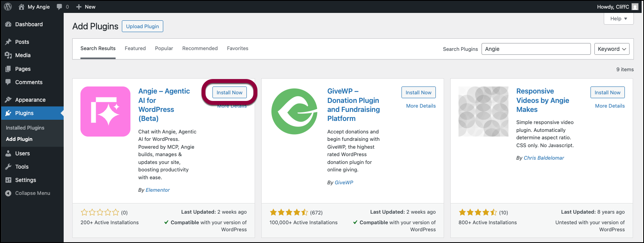644x243 pixels.
Task: View More Details for GiveWP plugin
Action: [x=421, y=106]
